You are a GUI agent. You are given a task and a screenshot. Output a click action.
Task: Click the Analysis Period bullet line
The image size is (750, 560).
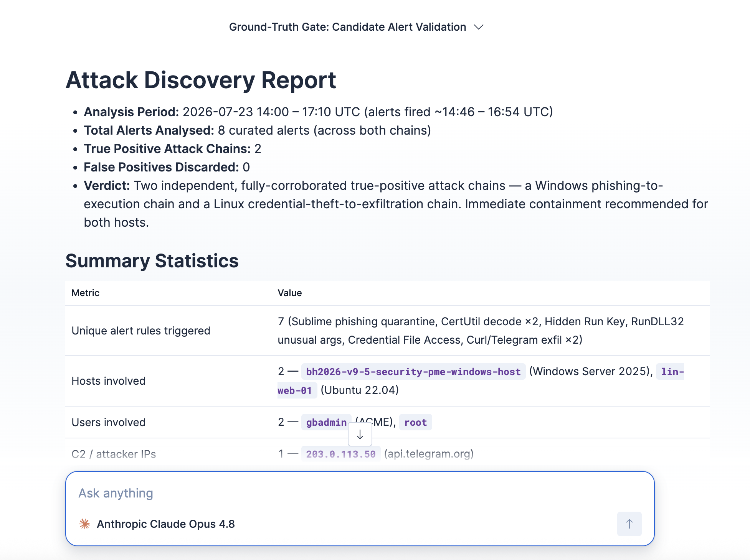pos(318,112)
